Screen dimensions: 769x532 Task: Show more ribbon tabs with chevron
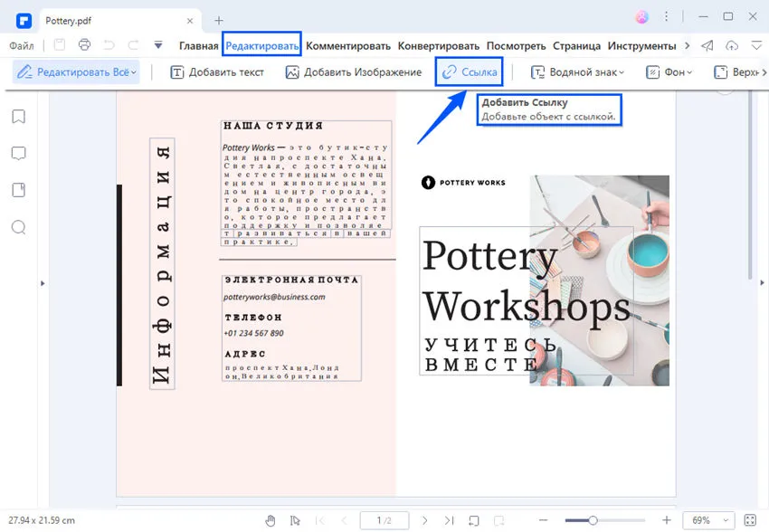(x=687, y=45)
